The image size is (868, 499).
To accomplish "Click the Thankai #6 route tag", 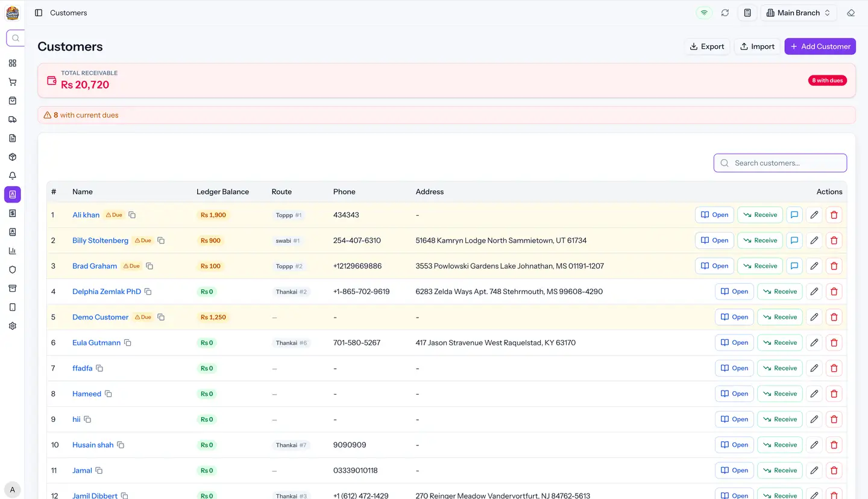I will click(x=291, y=343).
